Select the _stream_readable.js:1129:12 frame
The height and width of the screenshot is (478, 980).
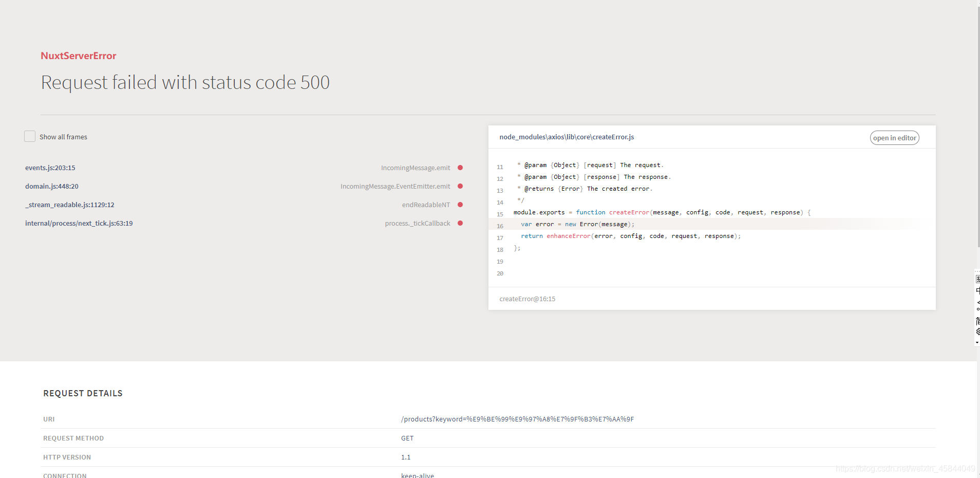69,205
